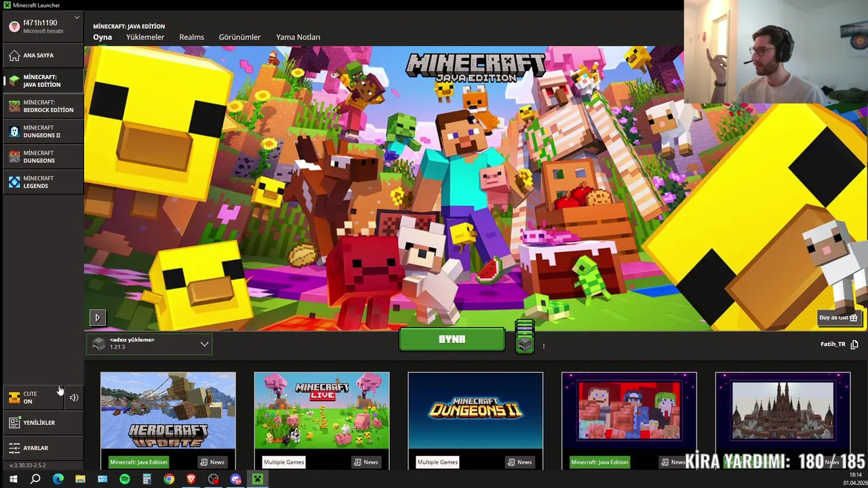868x488 pixels.
Task: Click Multiple Games tag on Minecraft Live card
Action: [x=283, y=462]
